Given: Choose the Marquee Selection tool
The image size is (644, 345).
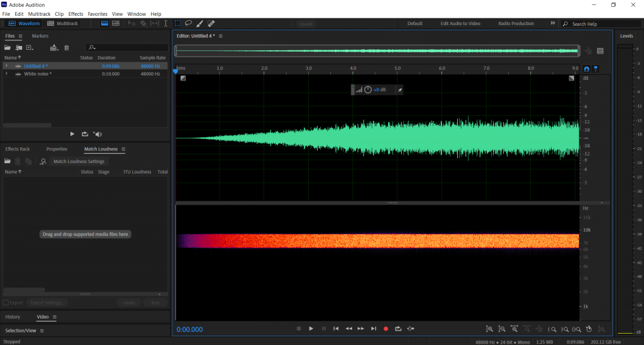Looking at the screenshot, I should tap(177, 23).
